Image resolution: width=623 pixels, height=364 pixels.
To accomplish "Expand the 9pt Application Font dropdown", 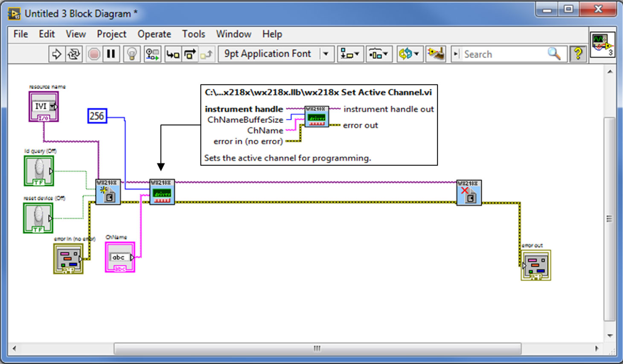I will tap(326, 54).
